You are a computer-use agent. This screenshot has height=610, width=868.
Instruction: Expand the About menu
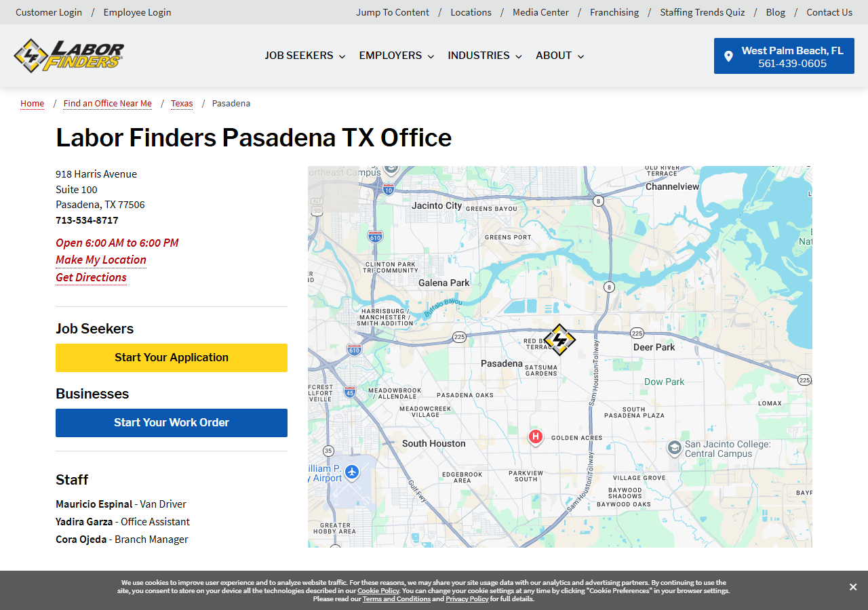pos(560,56)
